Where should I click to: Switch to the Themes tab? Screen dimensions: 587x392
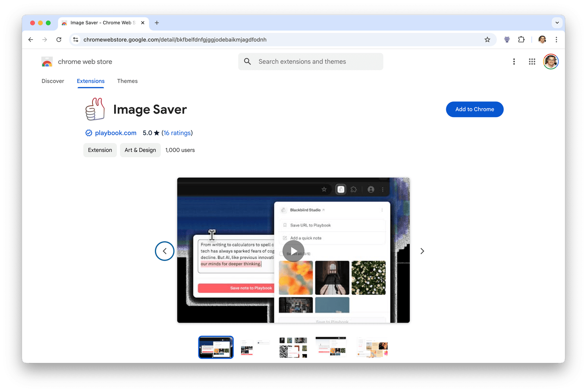(127, 81)
